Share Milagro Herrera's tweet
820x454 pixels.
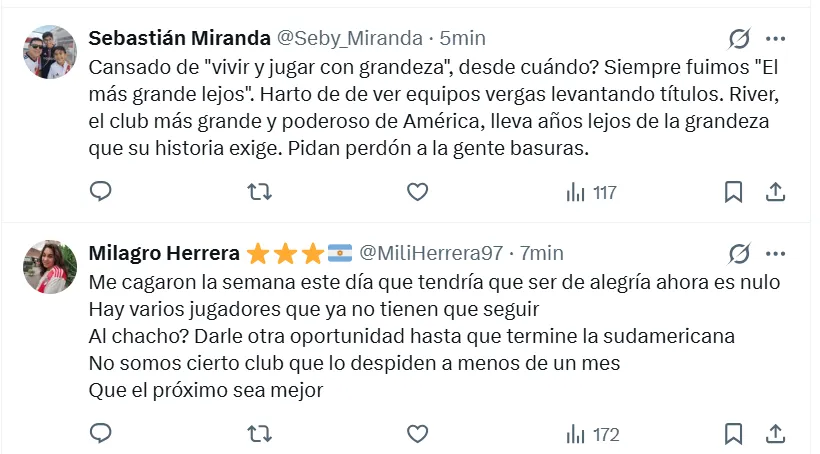[776, 434]
